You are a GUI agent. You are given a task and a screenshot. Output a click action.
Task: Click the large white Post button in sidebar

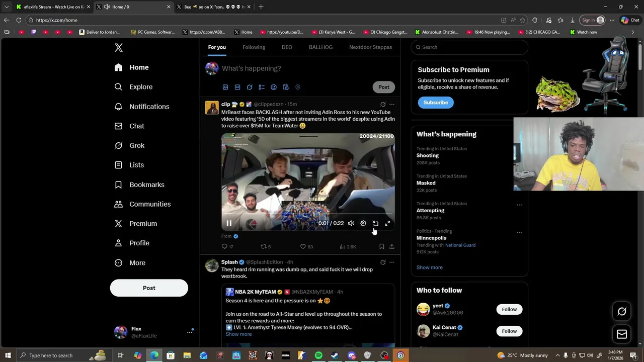click(x=149, y=288)
